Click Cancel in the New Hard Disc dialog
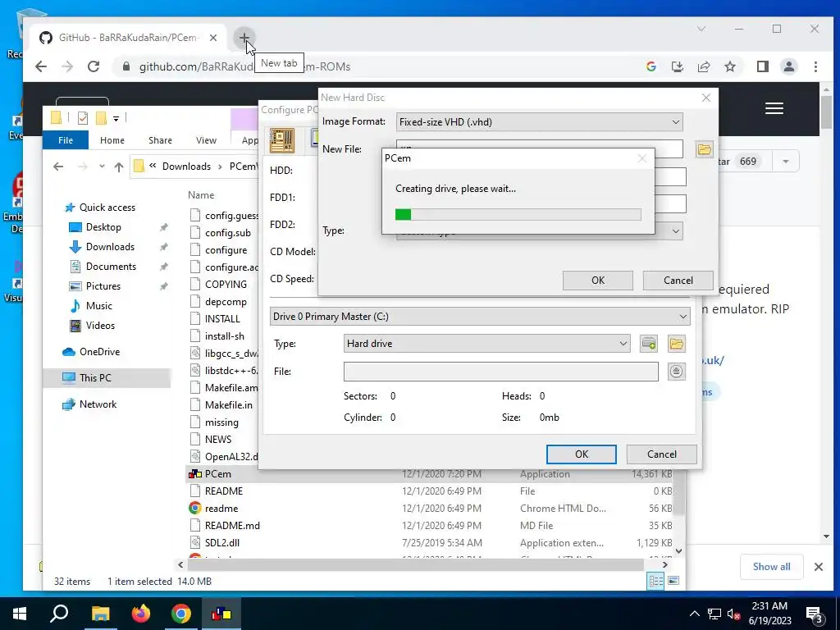840x630 pixels. pyautogui.click(x=678, y=281)
